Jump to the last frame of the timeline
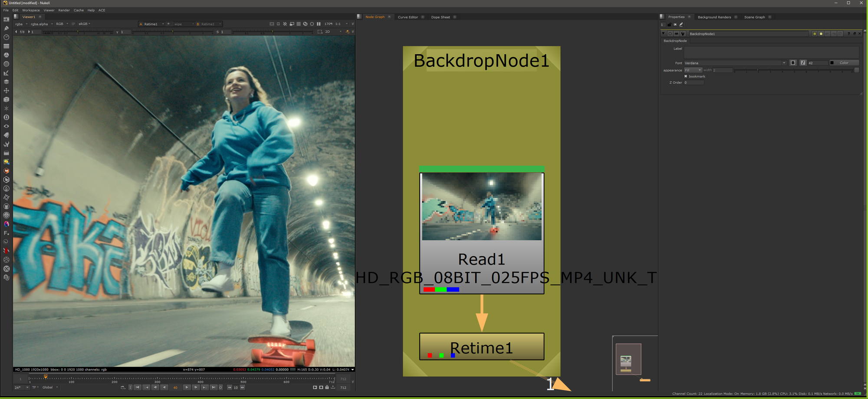The height and width of the screenshot is (399, 868). pos(213,387)
